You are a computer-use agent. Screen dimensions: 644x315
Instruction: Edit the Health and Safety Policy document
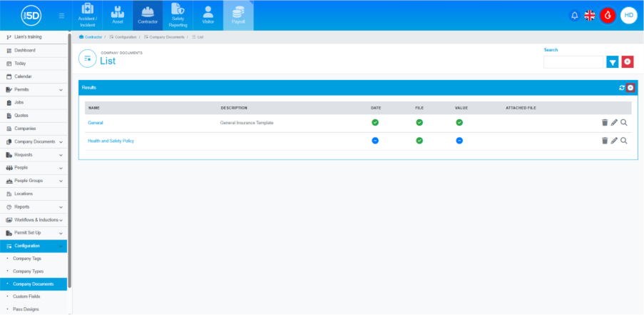pyautogui.click(x=614, y=141)
